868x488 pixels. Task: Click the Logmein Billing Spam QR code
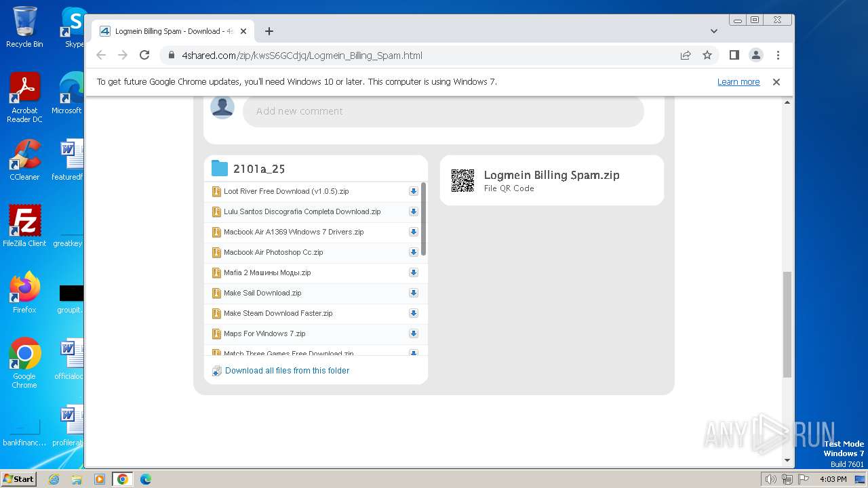click(462, 180)
